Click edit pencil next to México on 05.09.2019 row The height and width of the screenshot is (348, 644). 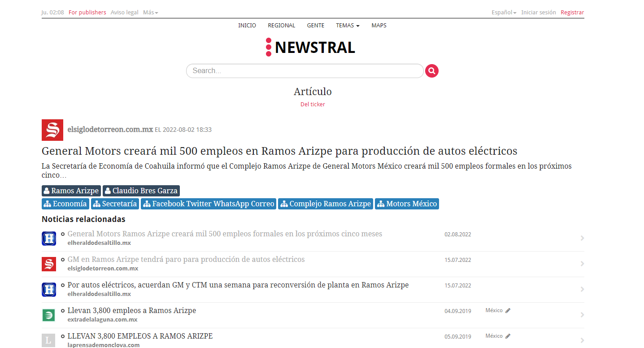508,336
